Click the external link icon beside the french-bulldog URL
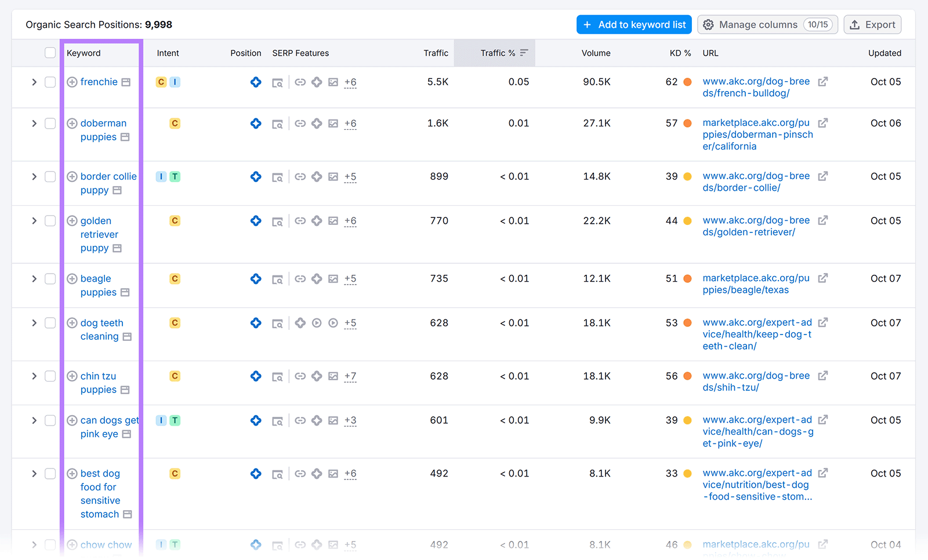 [x=823, y=81]
